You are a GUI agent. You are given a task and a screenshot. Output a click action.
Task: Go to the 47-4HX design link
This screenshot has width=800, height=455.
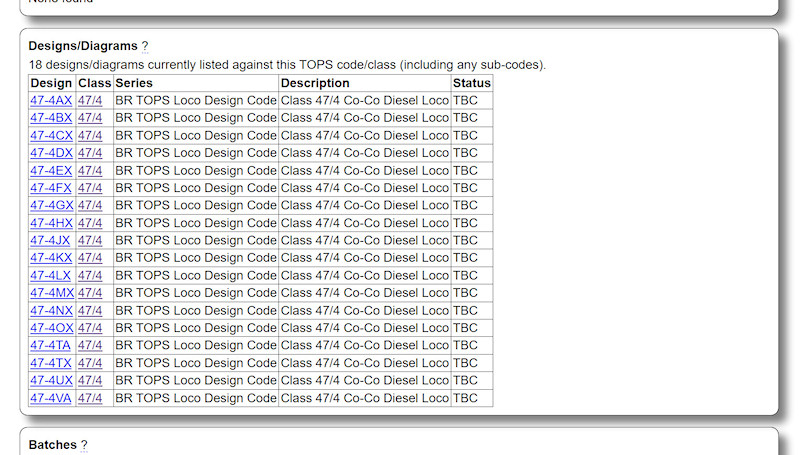51,223
